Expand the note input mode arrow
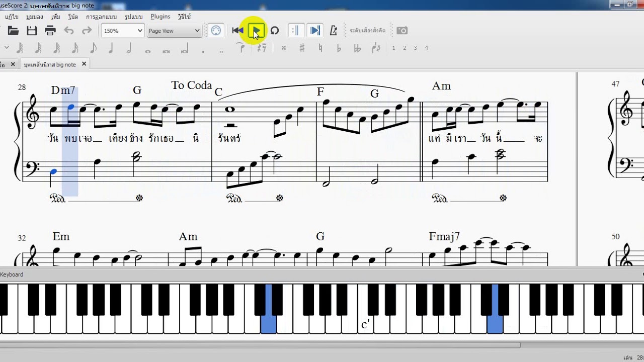This screenshot has height=362, width=644. coord(7,48)
